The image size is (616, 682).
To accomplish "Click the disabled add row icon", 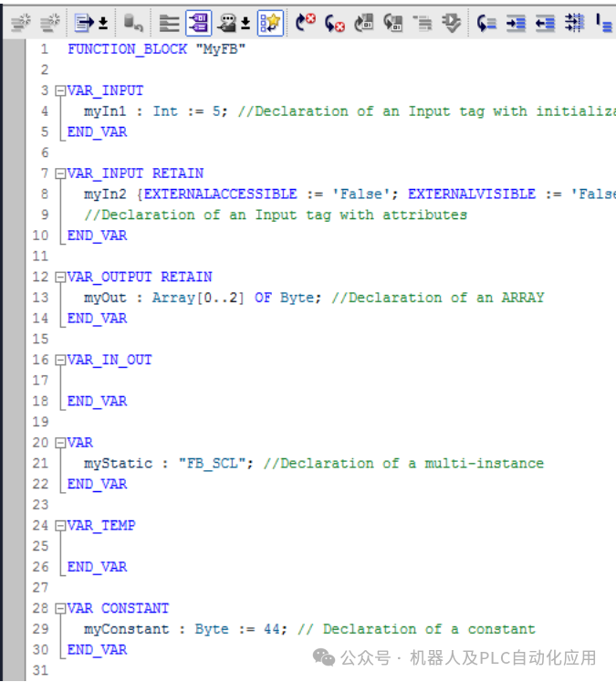I will (x=50, y=23).
